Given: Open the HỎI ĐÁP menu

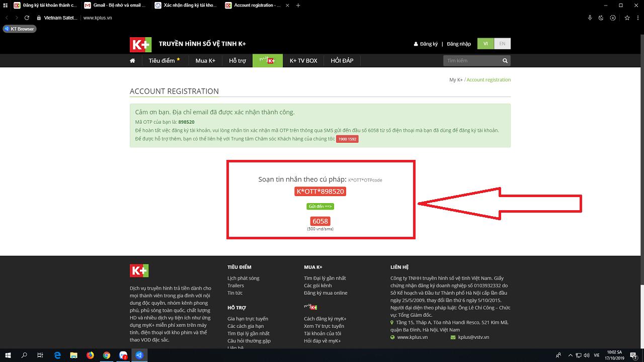Looking at the screenshot, I should click(x=342, y=61).
